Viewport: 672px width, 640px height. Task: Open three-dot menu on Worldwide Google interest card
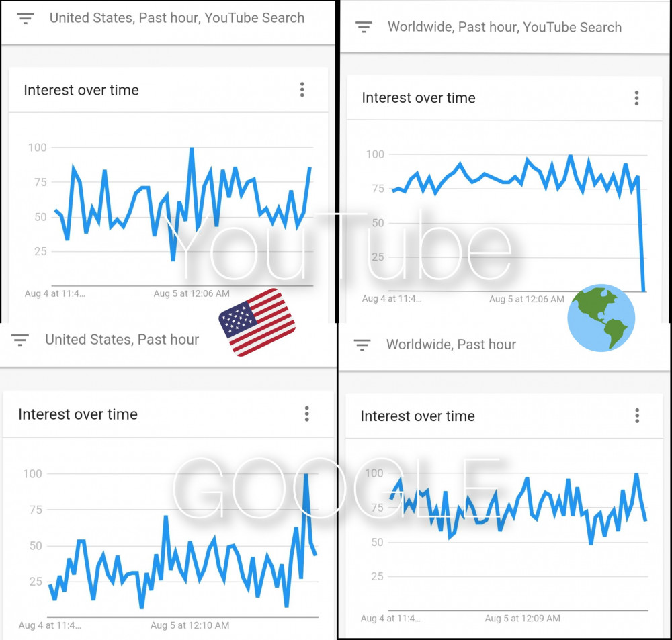[637, 416]
